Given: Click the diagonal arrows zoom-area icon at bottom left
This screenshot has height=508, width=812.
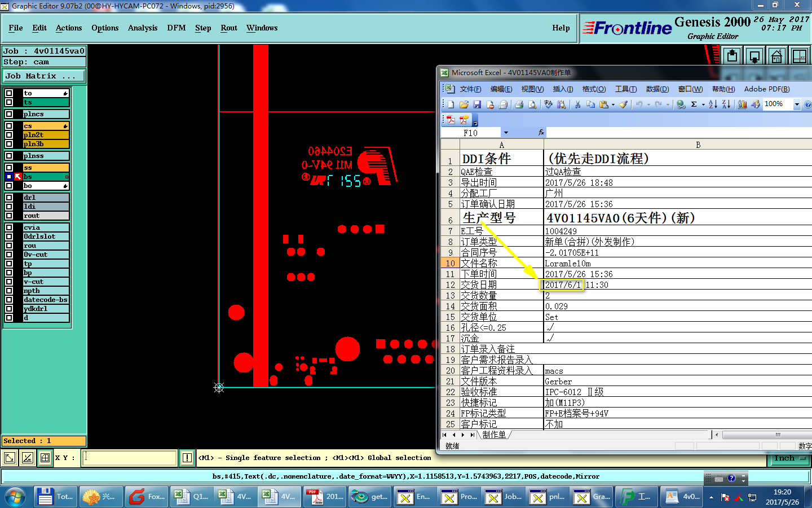Looking at the screenshot, I should (10, 458).
